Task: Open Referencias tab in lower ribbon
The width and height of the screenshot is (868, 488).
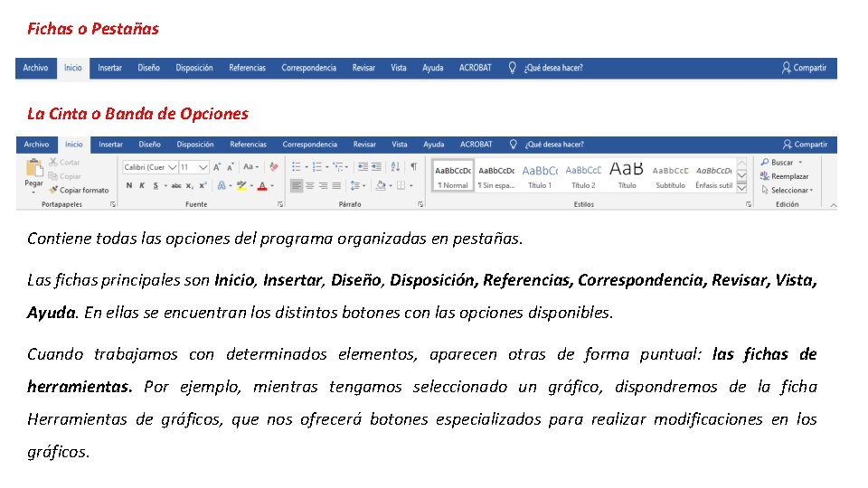Action: [x=248, y=145]
